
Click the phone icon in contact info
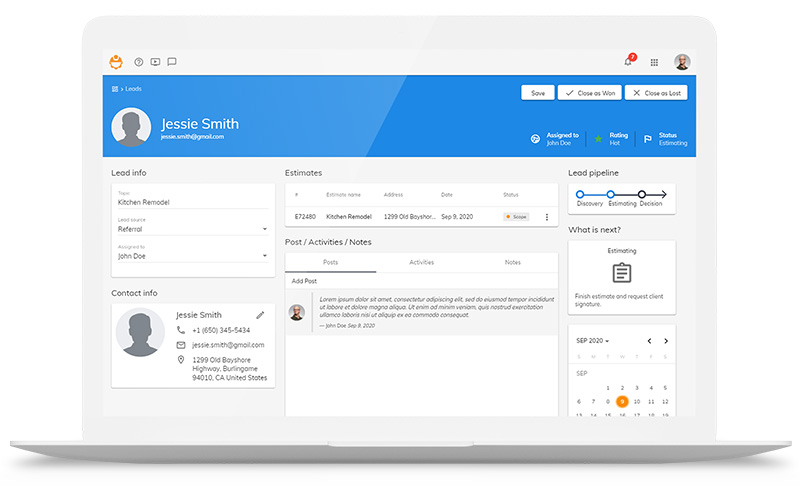coord(181,330)
